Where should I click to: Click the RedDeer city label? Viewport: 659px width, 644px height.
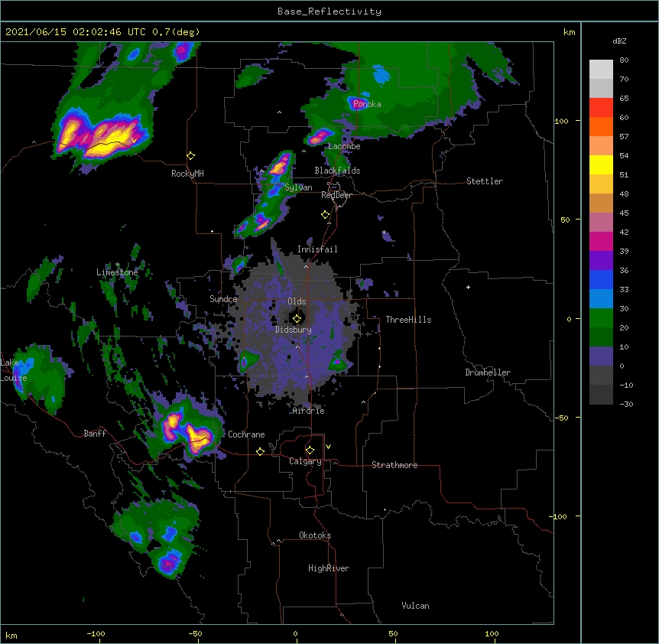point(336,195)
